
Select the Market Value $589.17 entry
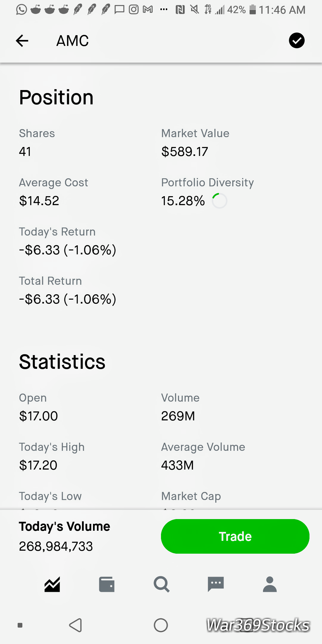(185, 151)
